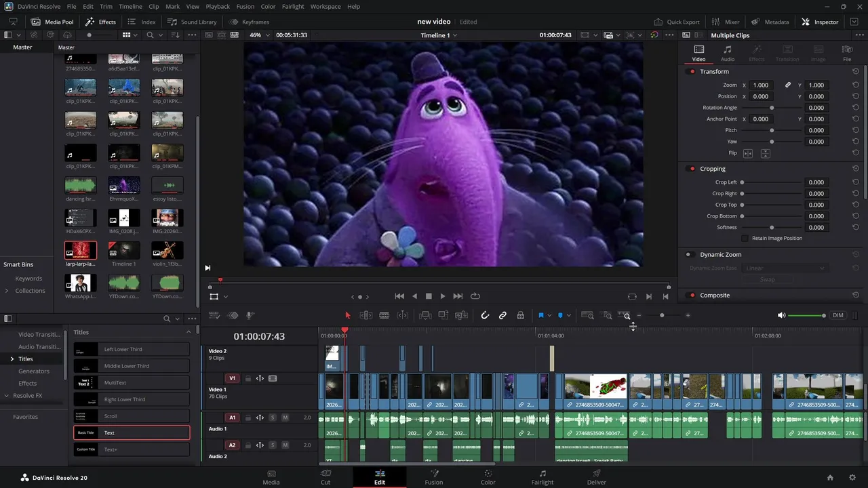The height and width of the screenshot is (488, 868).
Task: Toggle Position Lock padlock icon
Action: click(x=520, y=315)
